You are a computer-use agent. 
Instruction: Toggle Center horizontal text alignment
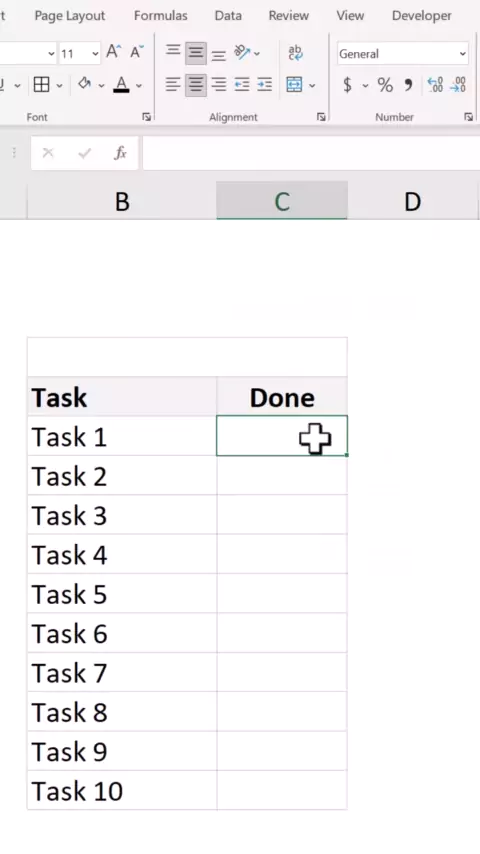pyautogui.click(x=196, y=85)
